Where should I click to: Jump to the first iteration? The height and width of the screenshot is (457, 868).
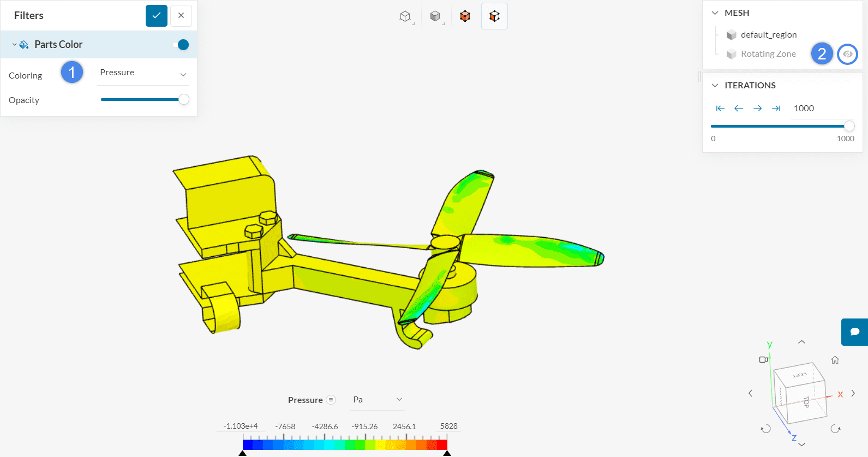pos(720,109)
